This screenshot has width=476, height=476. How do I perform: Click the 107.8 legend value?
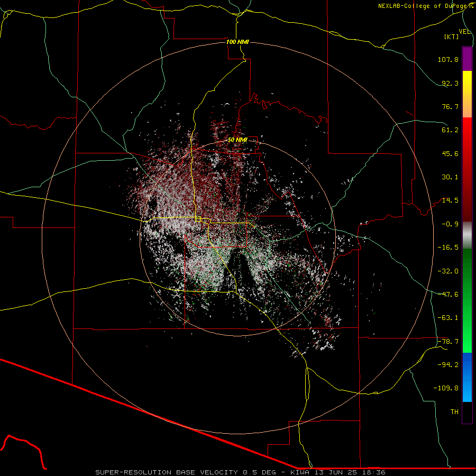448,59
